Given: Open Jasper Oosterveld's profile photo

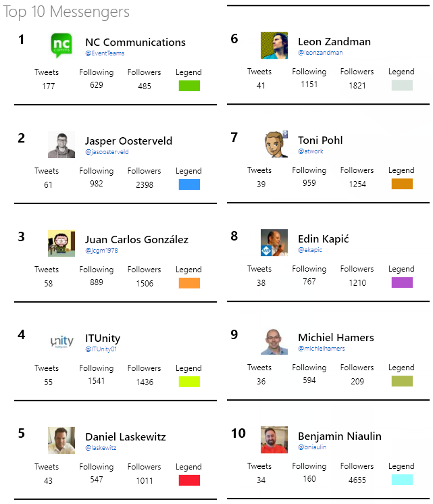Looking at the screenshot, I should pos(61,145).
